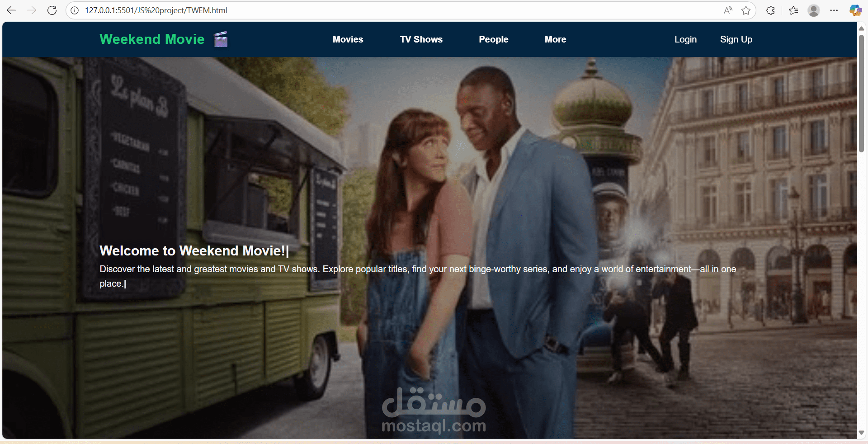The image size is (868, 444).
Task: Open the More menu
Action: pyautogui.click(x=556, y=39)
